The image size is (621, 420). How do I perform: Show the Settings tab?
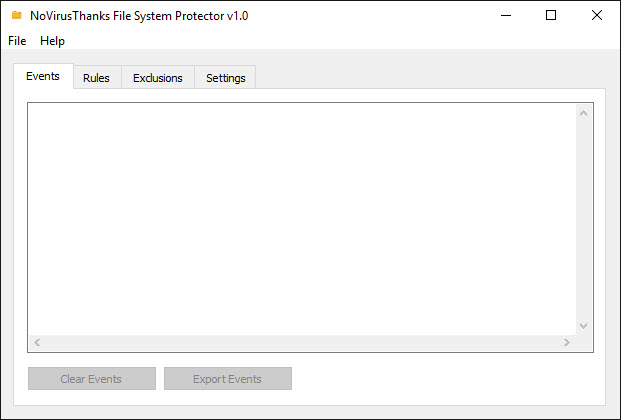click(x=226, y=78)
